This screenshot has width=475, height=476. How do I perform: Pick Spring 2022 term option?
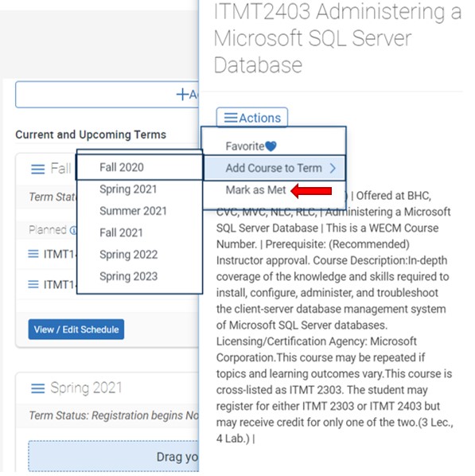(128, 255)
